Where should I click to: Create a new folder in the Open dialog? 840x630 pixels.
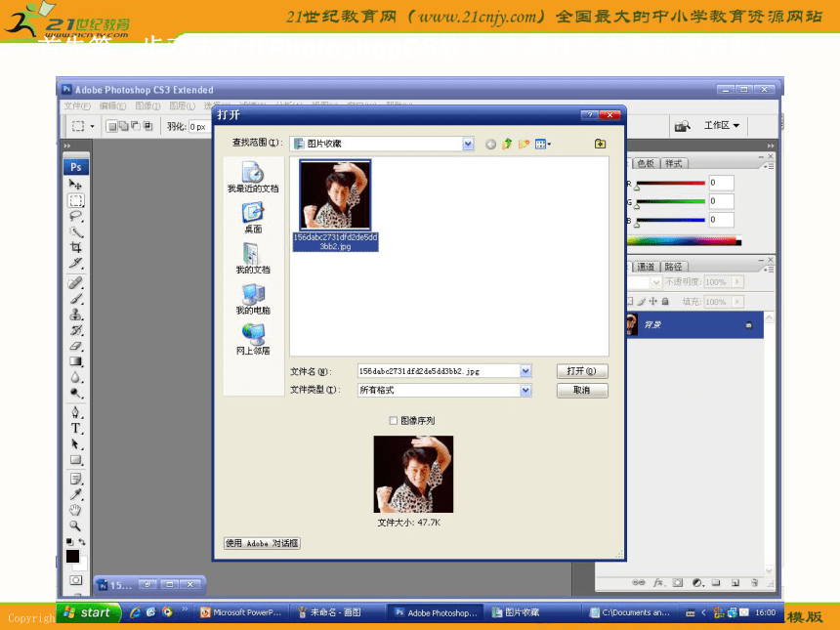click(524, 144)
